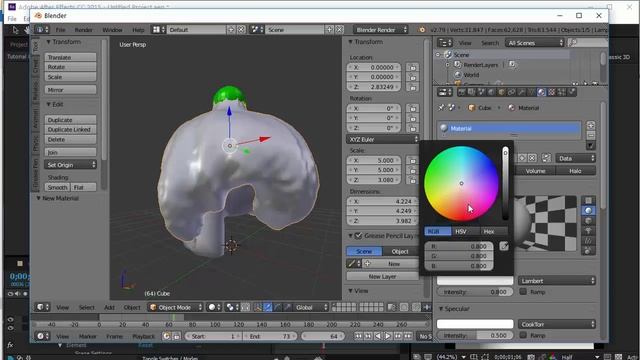Open the Physics properties tab icon
Image resolution: width=640 pixels, height=360 pixels.
[x=572, y=92]
